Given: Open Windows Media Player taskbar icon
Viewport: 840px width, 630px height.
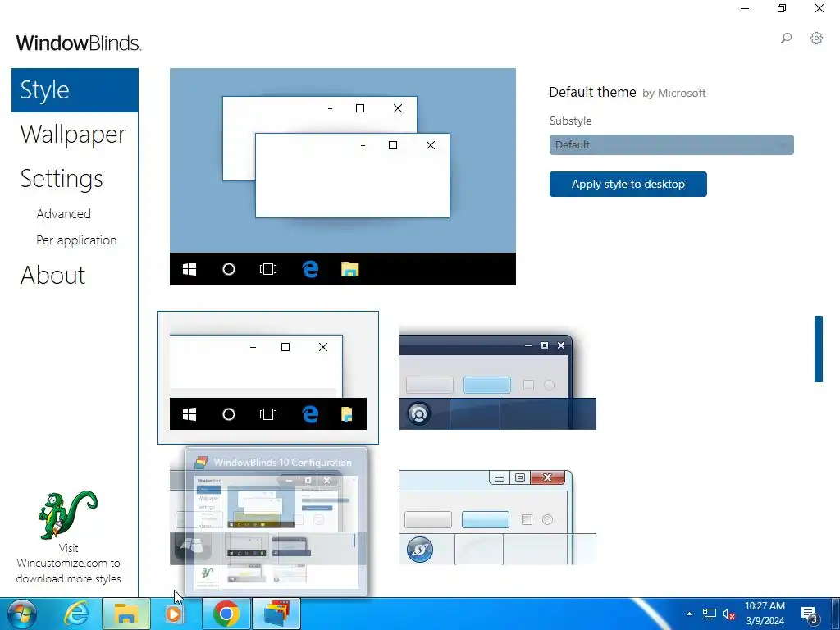Looking at the screenshot, I should [x=174, y=614].
